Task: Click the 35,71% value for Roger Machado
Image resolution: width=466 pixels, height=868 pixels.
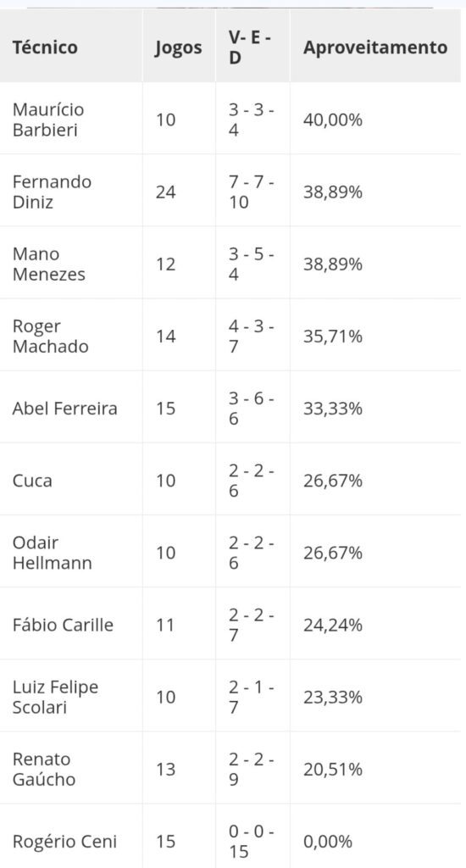Action: pyautogui.click(x=333, y=336)
